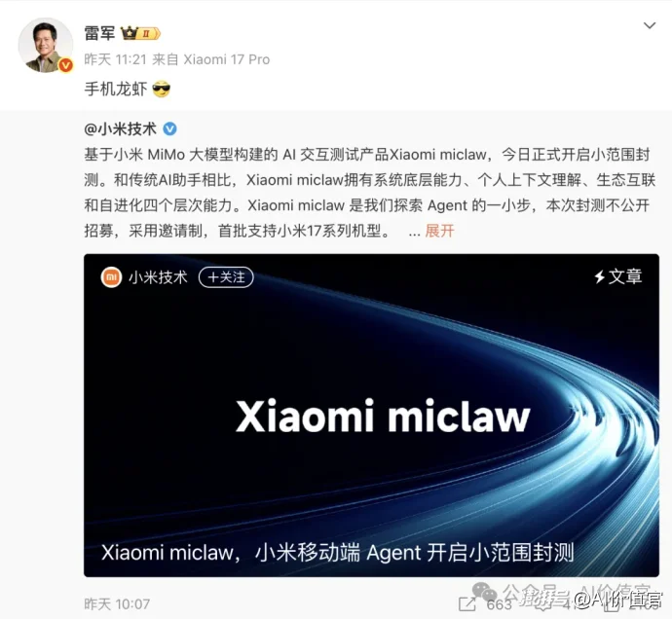
Task: Click the repost share icon beside 663
Action: [x=467, y=603]
